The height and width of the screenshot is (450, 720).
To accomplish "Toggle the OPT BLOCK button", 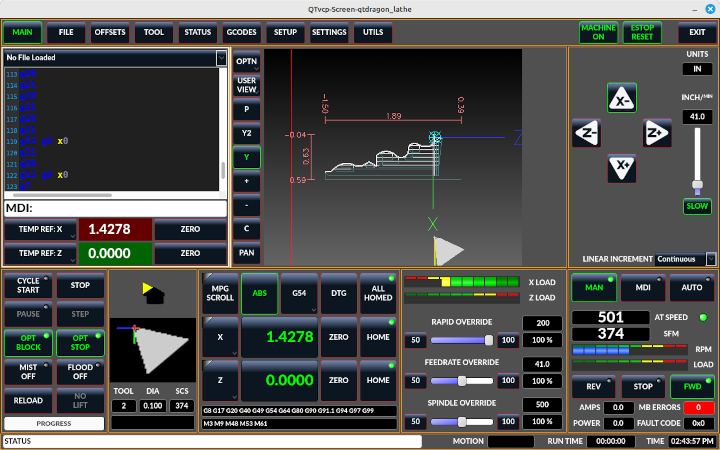I will click(28, 343).
